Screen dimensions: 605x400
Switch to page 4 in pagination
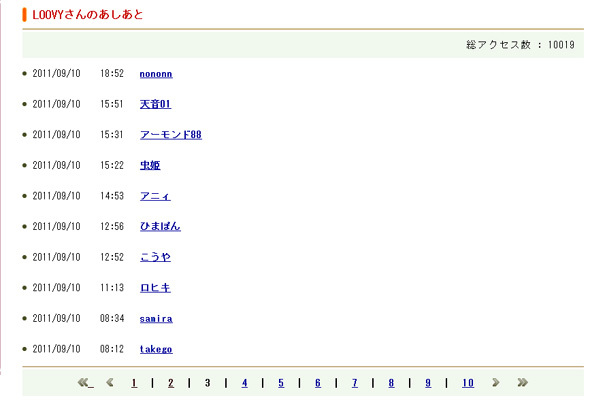click(244, 383)
